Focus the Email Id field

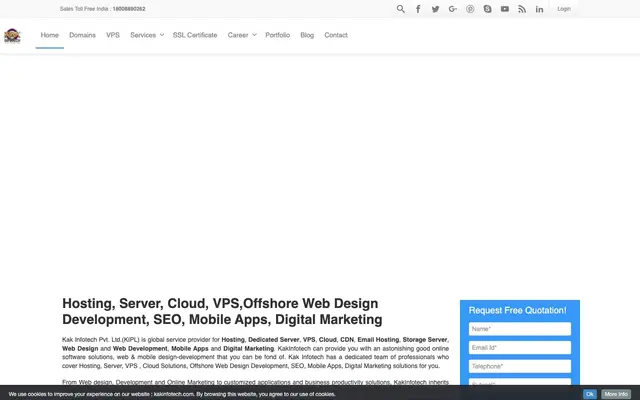[x=520, y=348]
